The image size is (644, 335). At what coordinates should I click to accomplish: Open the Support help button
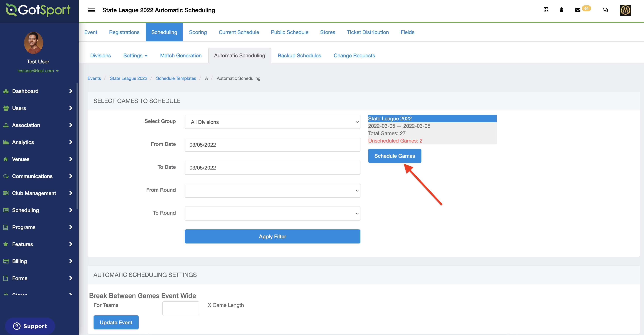pyautogui.click(x=30, y=326)
